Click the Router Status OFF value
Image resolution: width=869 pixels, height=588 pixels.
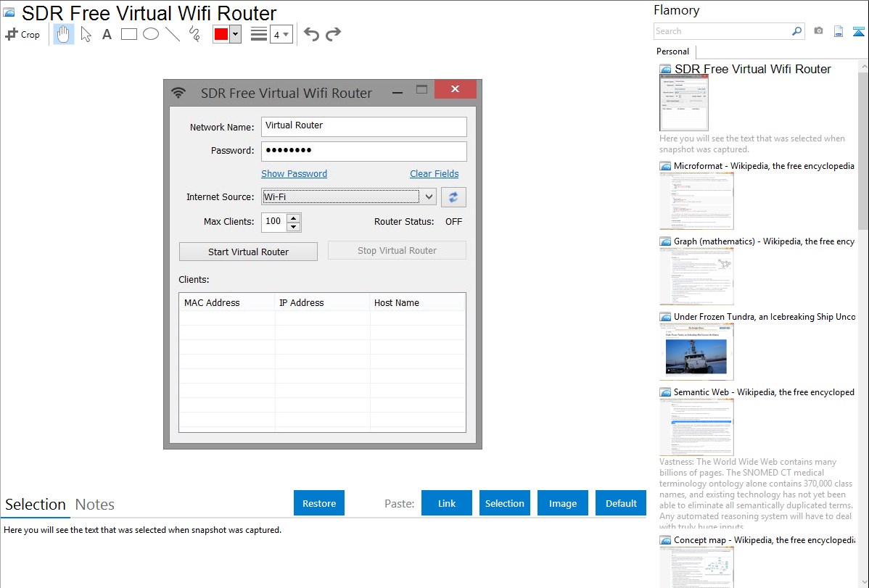click(453, 222)
